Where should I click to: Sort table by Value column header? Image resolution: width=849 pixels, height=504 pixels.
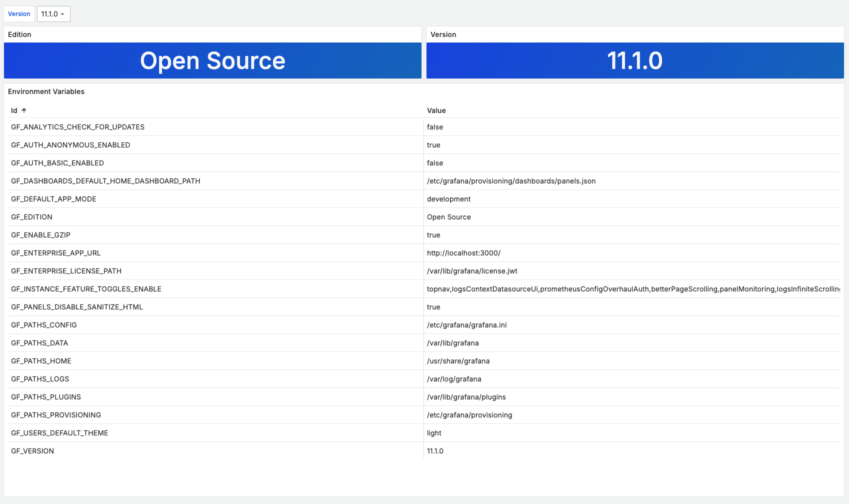(x=436, y=110)
